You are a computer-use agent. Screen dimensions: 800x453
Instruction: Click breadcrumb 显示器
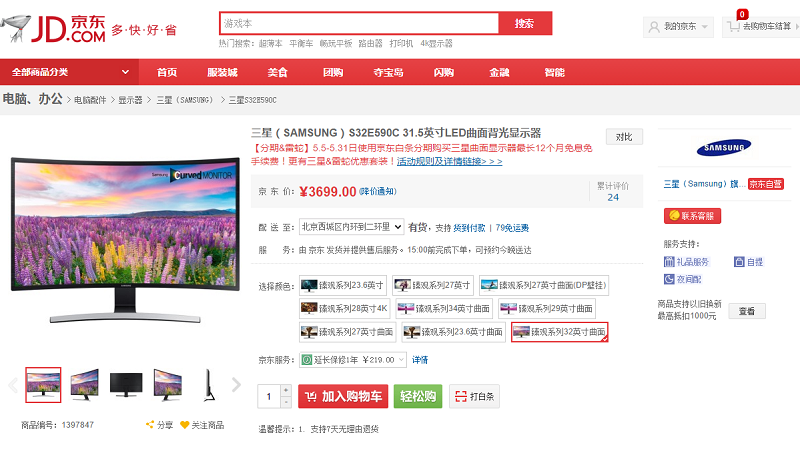pyautogui.click(x=131, y=100)
